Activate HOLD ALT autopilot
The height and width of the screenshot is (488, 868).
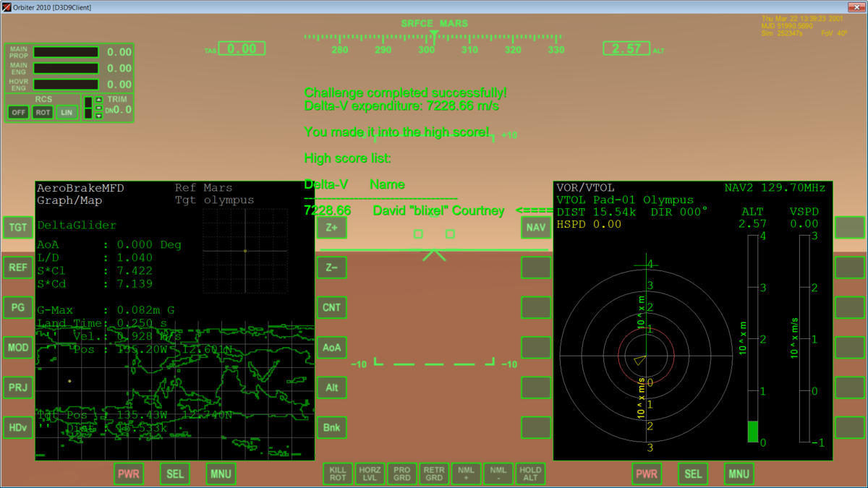point(530,474)
